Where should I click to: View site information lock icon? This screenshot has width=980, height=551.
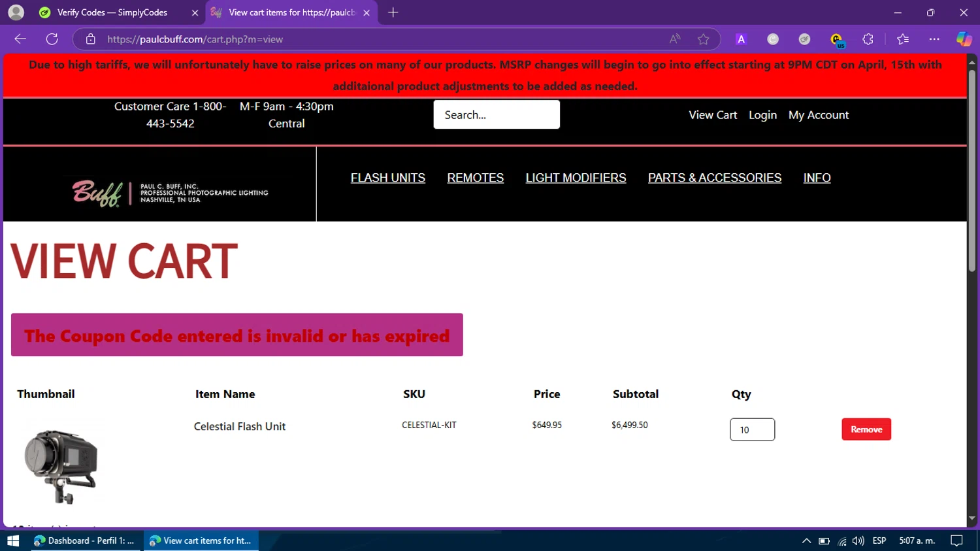(x=91, y=39)
